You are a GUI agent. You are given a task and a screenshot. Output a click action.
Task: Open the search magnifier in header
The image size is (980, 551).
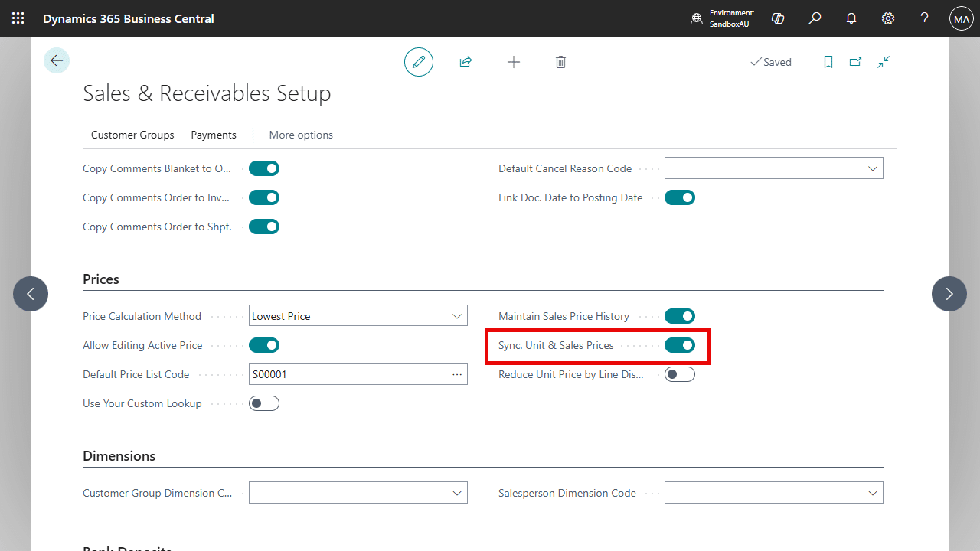pos(815,18)
